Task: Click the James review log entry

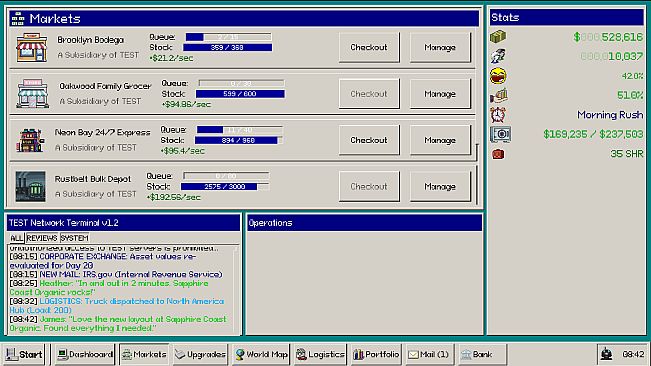Action: [118, 323]
